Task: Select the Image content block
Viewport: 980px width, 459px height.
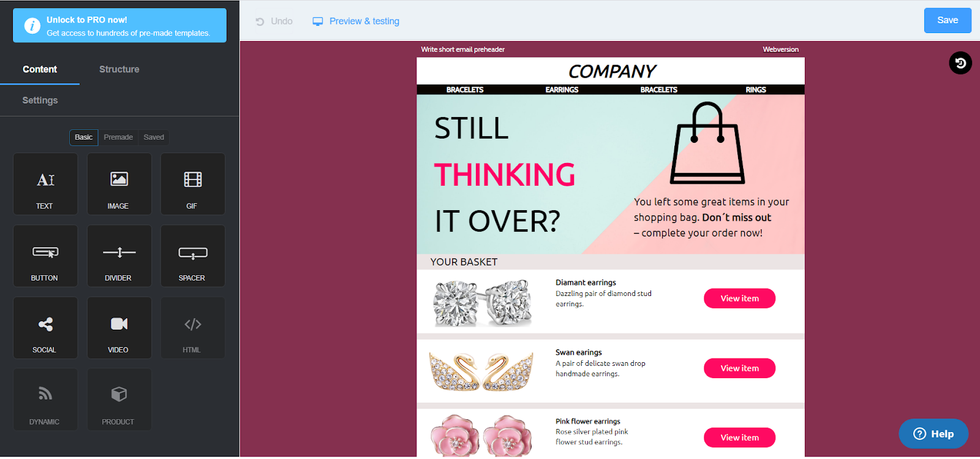Action: [119, 184]
